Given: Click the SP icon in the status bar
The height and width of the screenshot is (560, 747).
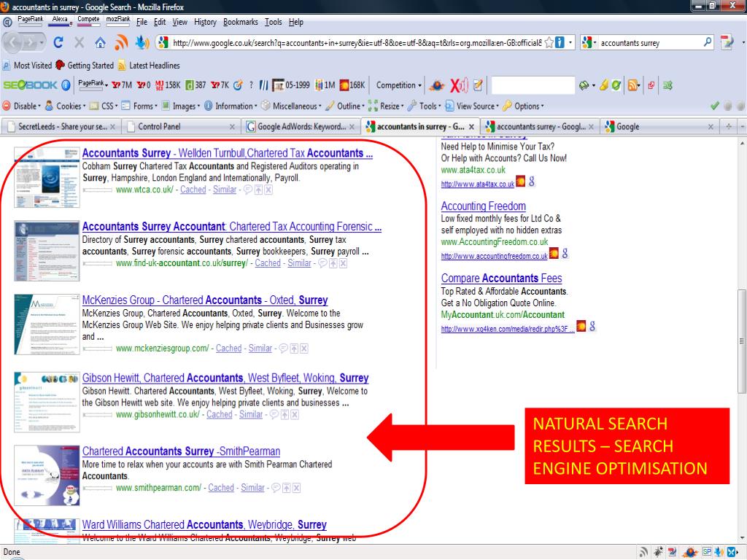Looking at the screenshot, I should click(x=707, y=551).
